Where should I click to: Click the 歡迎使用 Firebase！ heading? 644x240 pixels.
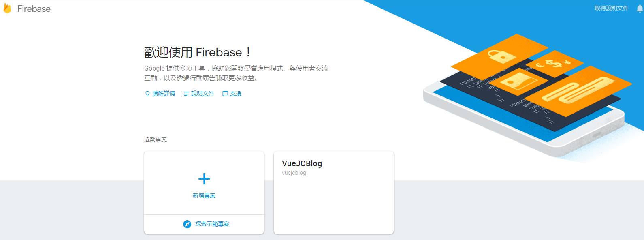click(x=198, y=52)
